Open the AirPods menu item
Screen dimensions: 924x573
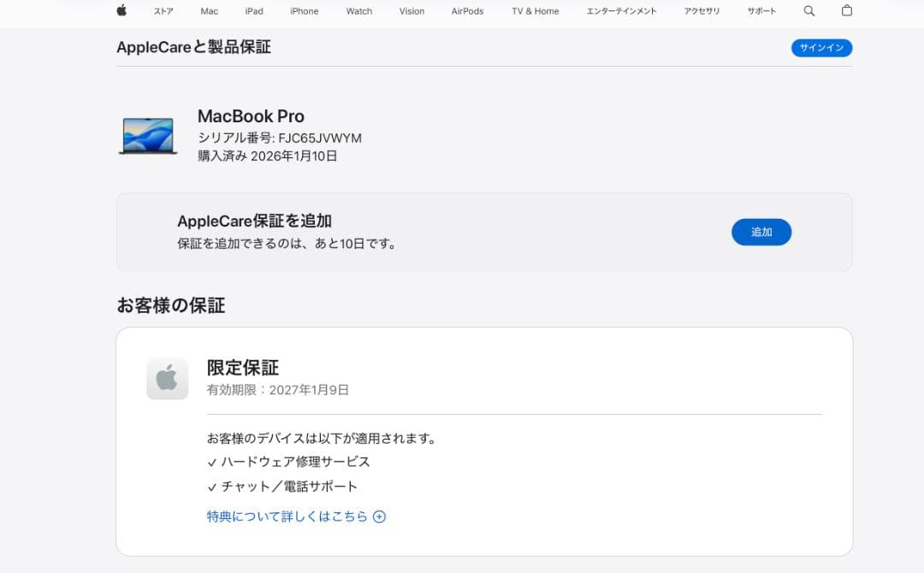click(466, 11)
